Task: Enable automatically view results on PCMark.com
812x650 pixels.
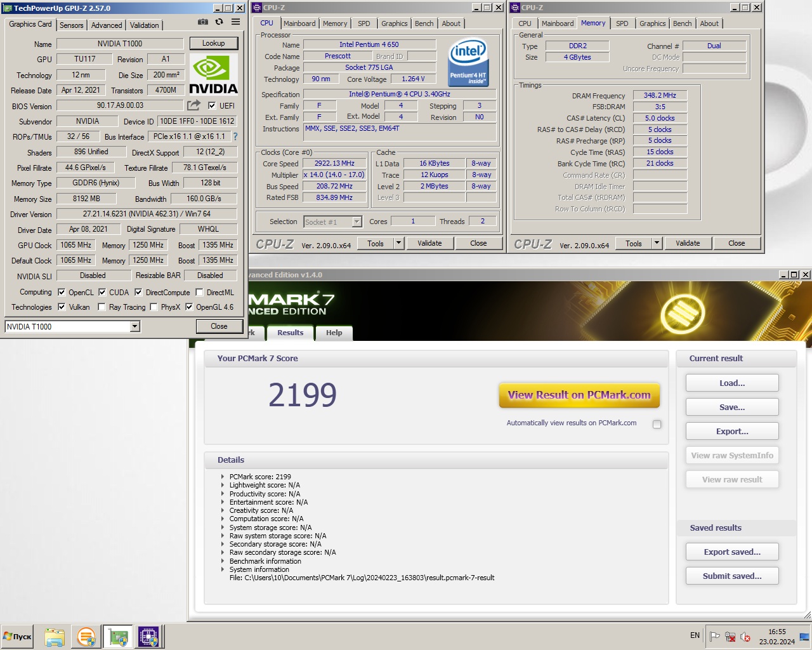Action: tap(657, 424)
